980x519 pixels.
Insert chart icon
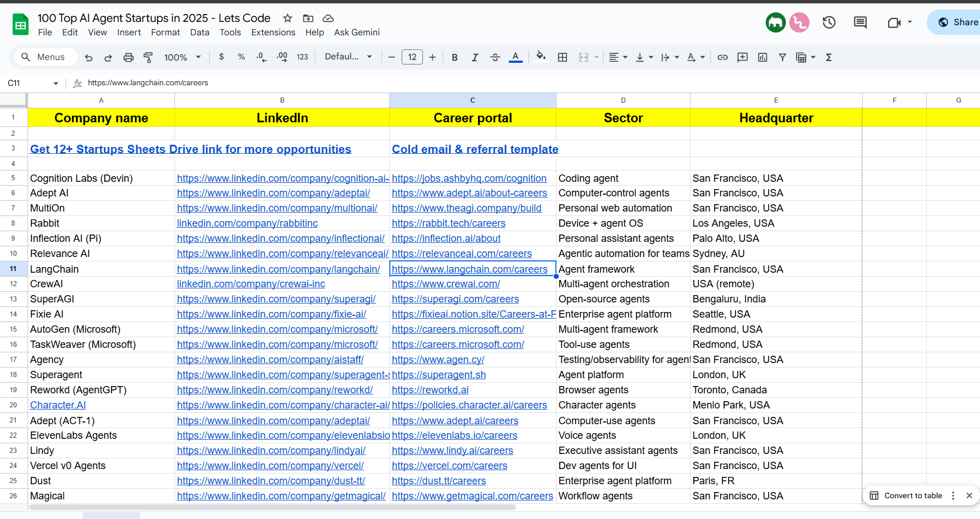[x=763, y=57]
